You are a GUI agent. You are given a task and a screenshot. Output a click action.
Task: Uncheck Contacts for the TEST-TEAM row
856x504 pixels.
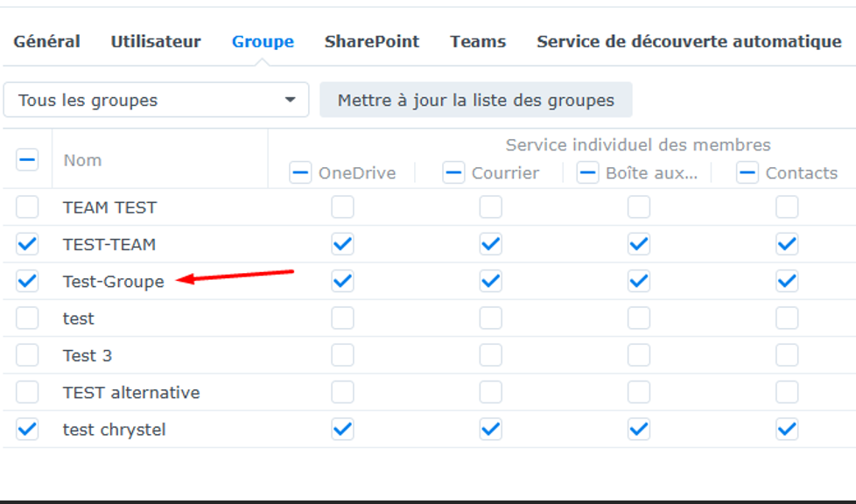click(786, 244)
